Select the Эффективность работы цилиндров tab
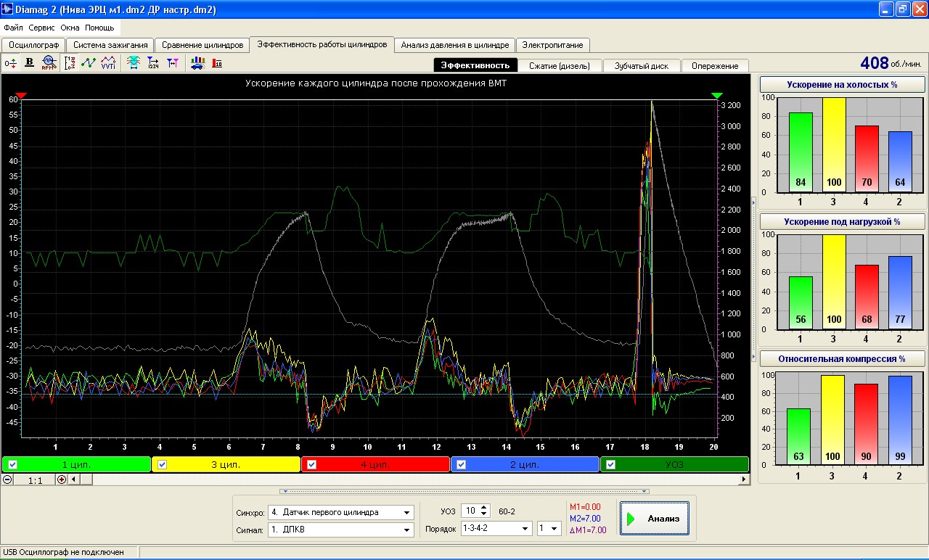Image resolution: width=929 pixels, height=560 pixels. click(x=322, y=44)
